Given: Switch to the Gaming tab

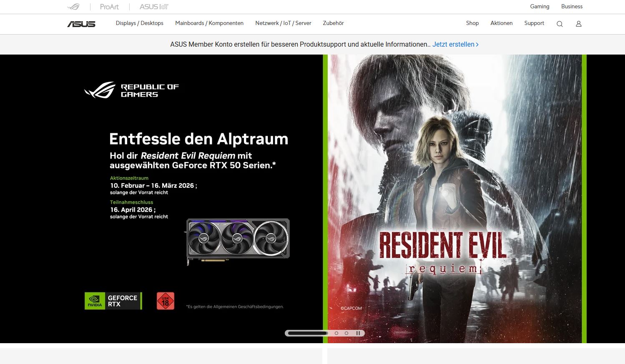Looking at the screenshot, I should coord(539,6).
